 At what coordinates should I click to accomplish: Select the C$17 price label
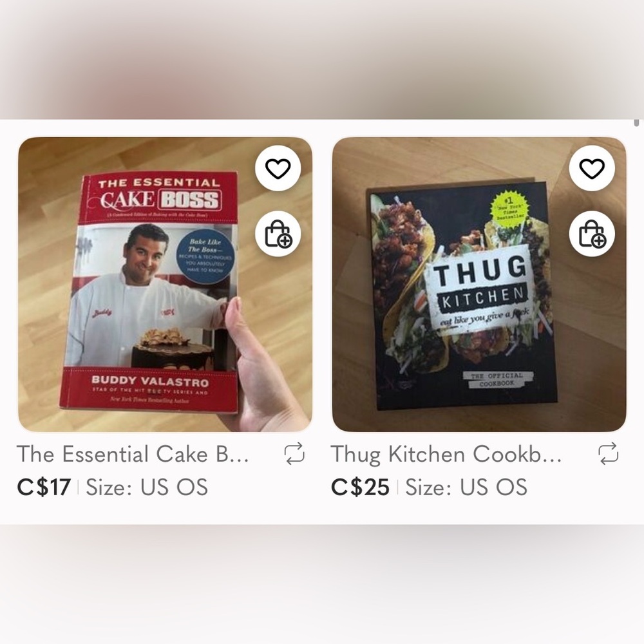(44, 487)
